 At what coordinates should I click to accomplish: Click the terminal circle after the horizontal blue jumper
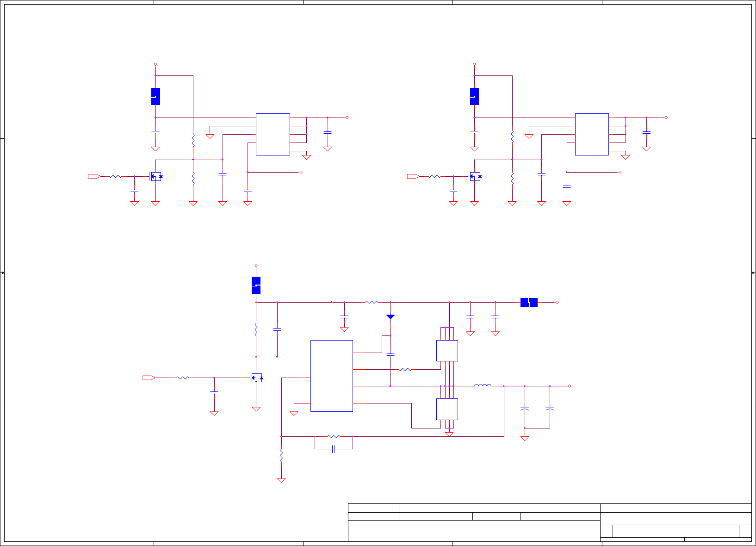pyautogui.click(x=557, y=302)
